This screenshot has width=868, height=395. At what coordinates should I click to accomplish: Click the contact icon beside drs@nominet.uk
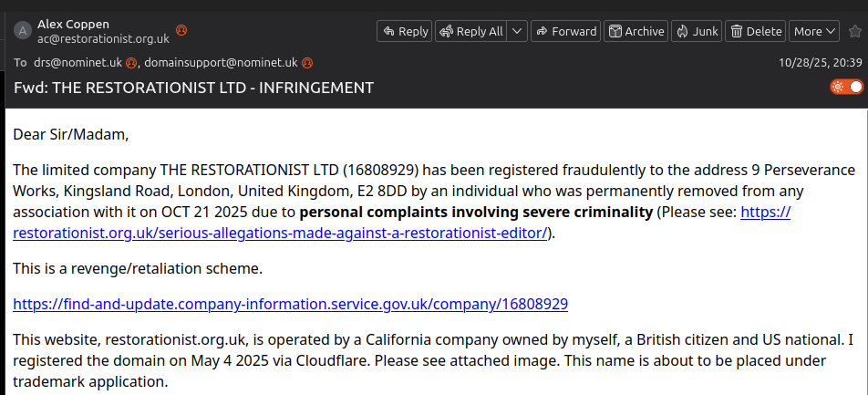point(131,63)
